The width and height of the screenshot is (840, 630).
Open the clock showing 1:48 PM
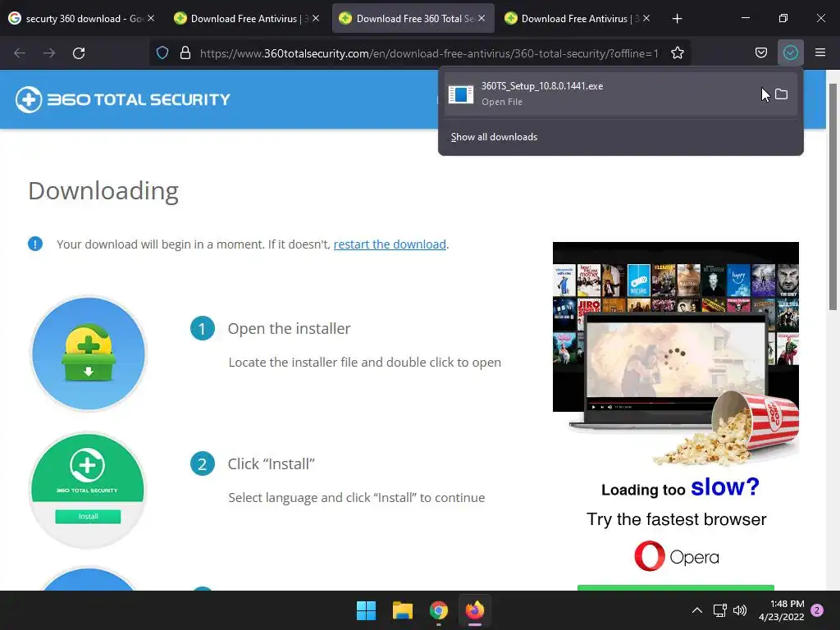pyautogui.click(x=782, y=610)
